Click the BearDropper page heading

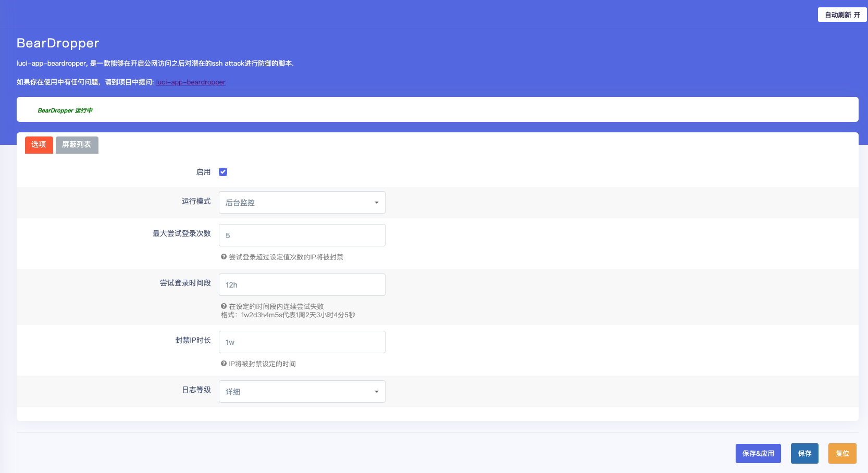coord(58,43)
